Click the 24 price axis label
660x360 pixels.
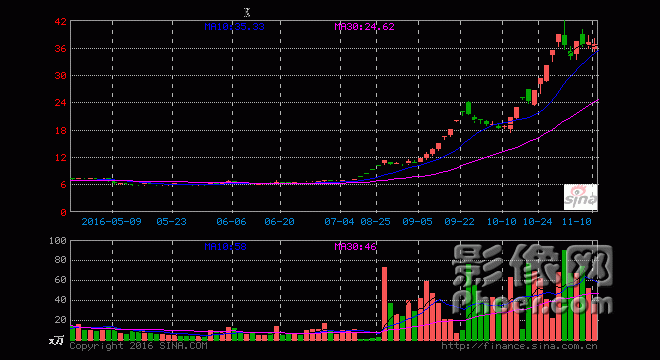coord(61,103)
